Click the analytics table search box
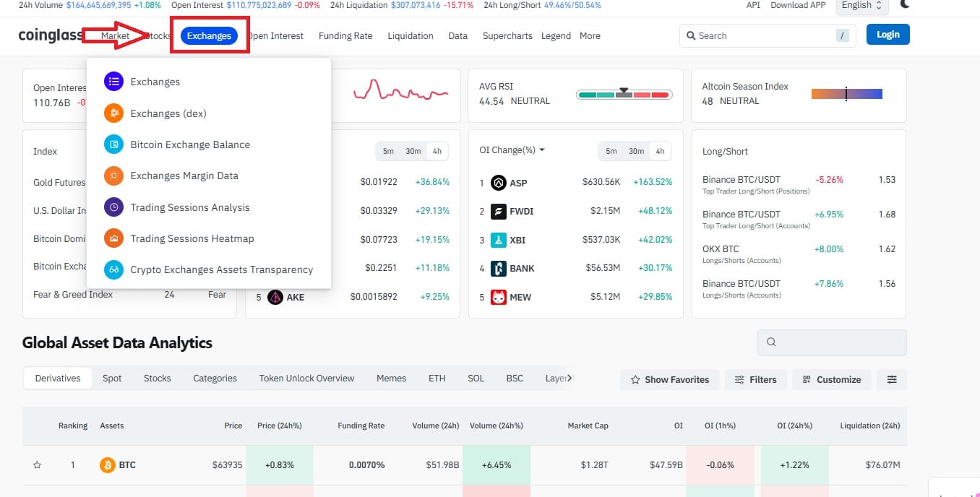 click(832, 342)
